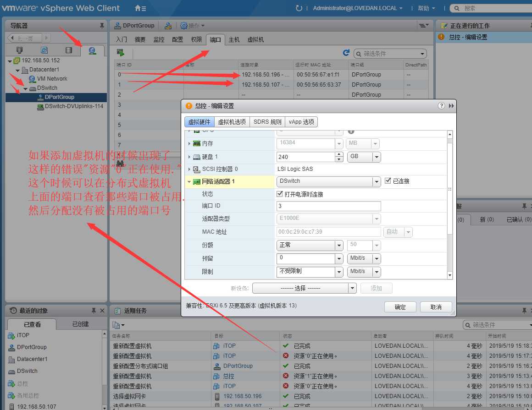Viewport: 532px width, 410px height.
Task: Open the 帮助 menu
Action: coord(426,8)
